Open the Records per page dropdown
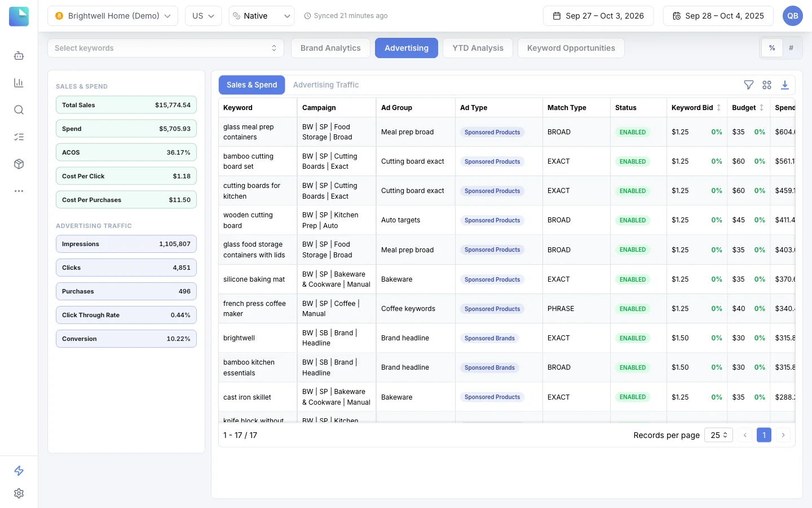This screenshot has height=508, width=812. 718,435
